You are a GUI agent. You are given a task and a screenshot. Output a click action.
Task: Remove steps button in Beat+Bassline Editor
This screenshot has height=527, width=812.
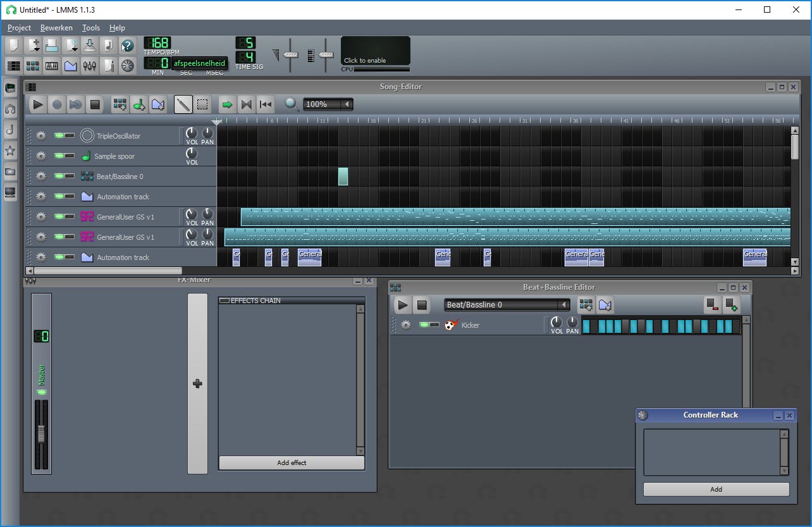click(712, 305)
